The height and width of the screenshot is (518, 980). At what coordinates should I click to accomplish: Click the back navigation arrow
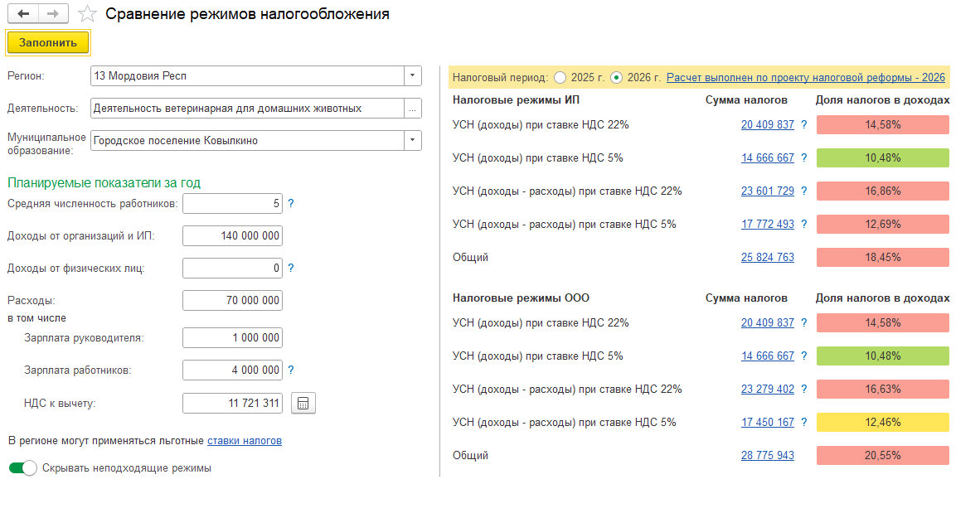[x=23, y=14]
